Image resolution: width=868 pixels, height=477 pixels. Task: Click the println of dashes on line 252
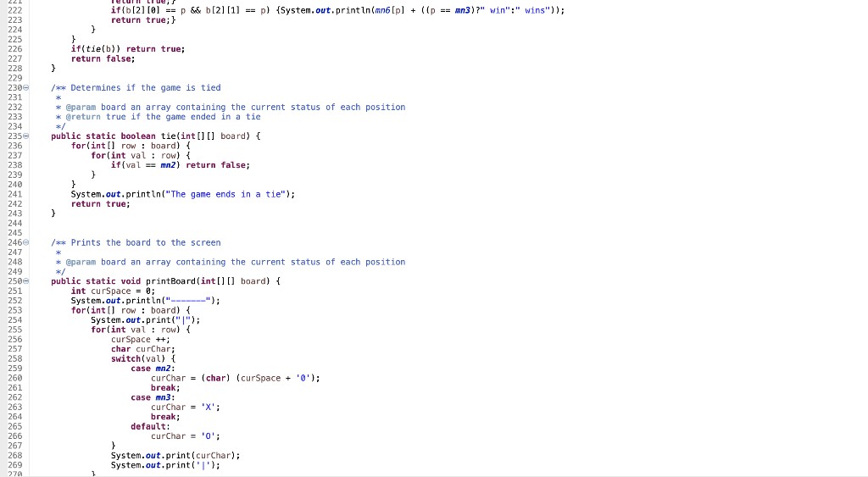pyautogui.click(x=146, y=301)
